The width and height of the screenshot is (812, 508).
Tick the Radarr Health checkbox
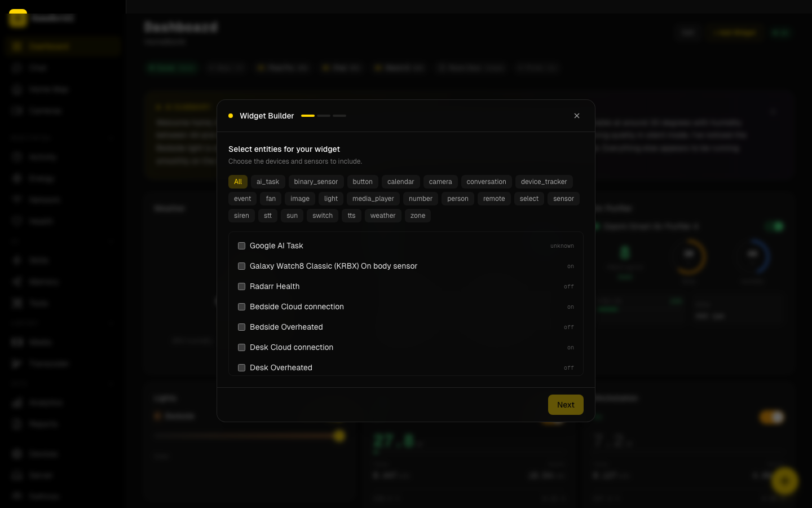pyautogui.click(x=241, y=287)
